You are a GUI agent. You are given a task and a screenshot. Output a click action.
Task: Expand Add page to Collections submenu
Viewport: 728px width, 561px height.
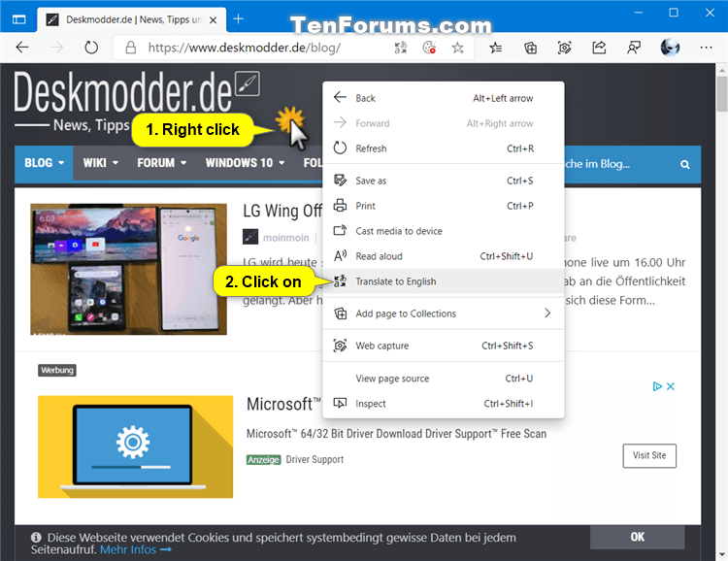[x=444, y=313]
